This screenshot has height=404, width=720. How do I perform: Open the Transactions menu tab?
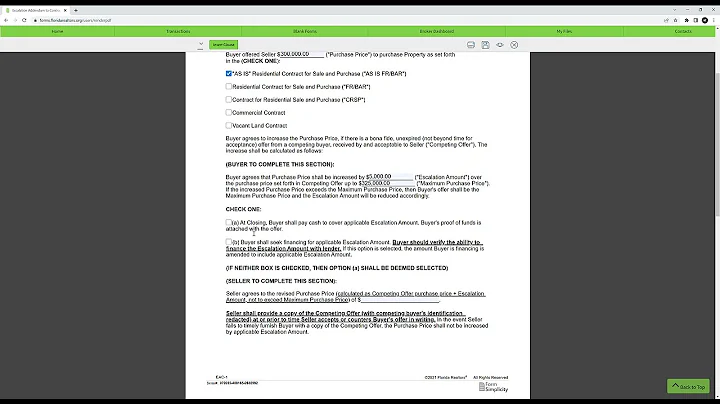pyautogui.click(x=178, y=31)
